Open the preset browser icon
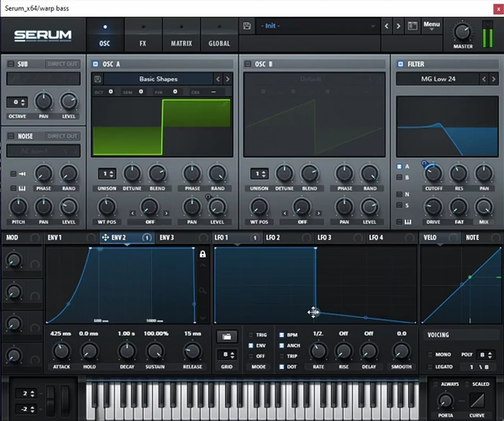 pyautogui.click(x=413, y=26)
